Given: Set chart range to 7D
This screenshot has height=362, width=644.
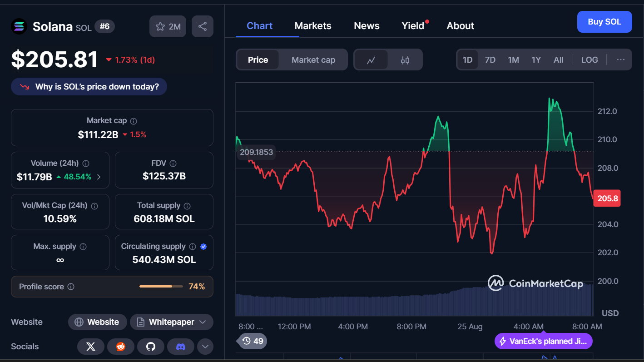Looking at the screenshot, I should tap(490, 60).
